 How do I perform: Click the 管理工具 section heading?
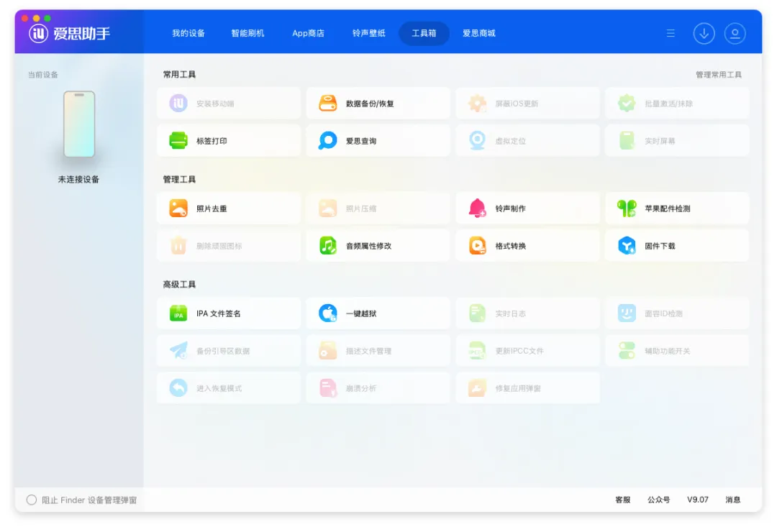[x=179, y=179]
